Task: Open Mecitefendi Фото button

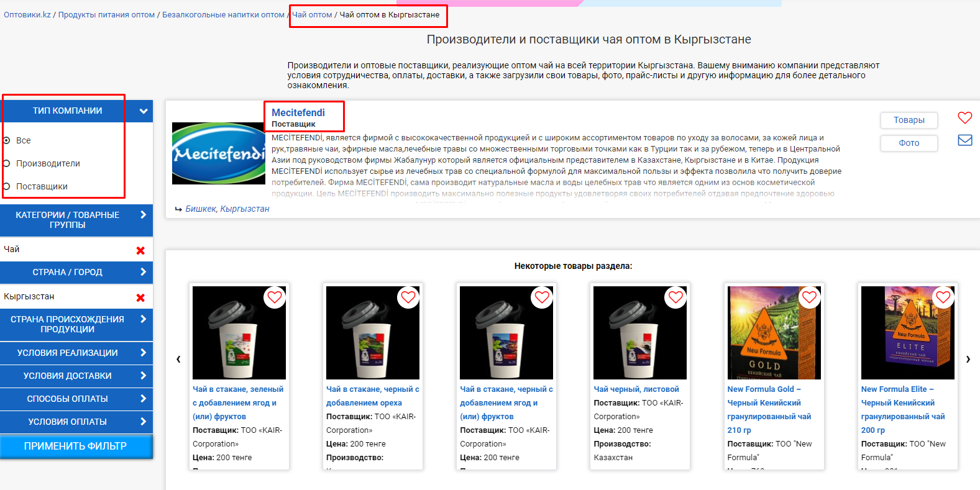Action: tap(909, 143)
